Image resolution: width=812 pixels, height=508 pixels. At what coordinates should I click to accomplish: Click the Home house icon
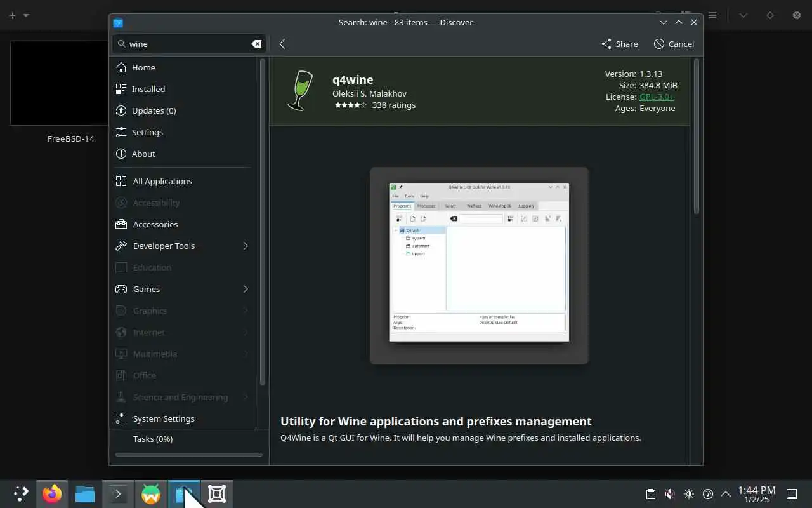click(x=121, y=67)
